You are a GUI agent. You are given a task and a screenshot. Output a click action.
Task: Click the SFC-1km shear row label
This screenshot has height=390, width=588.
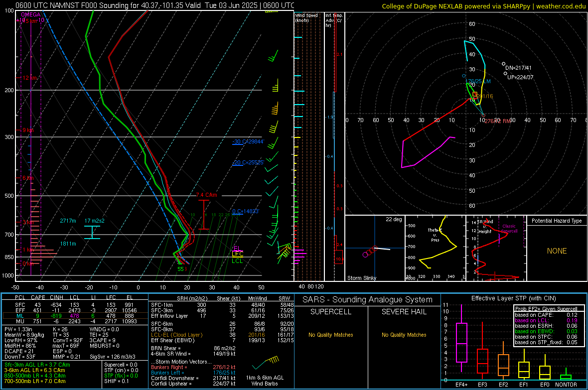161,305
